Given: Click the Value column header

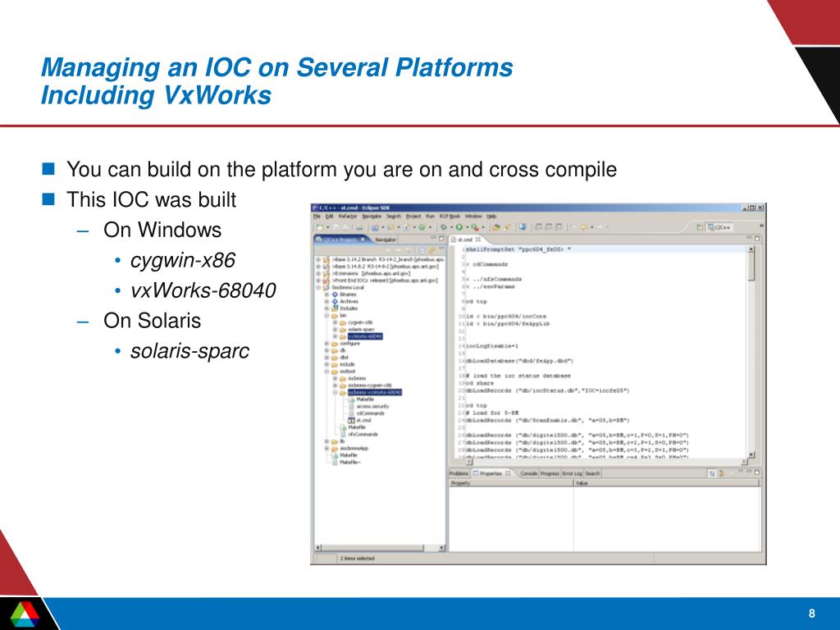Looking at the screenshot, I should click(668, 483).
